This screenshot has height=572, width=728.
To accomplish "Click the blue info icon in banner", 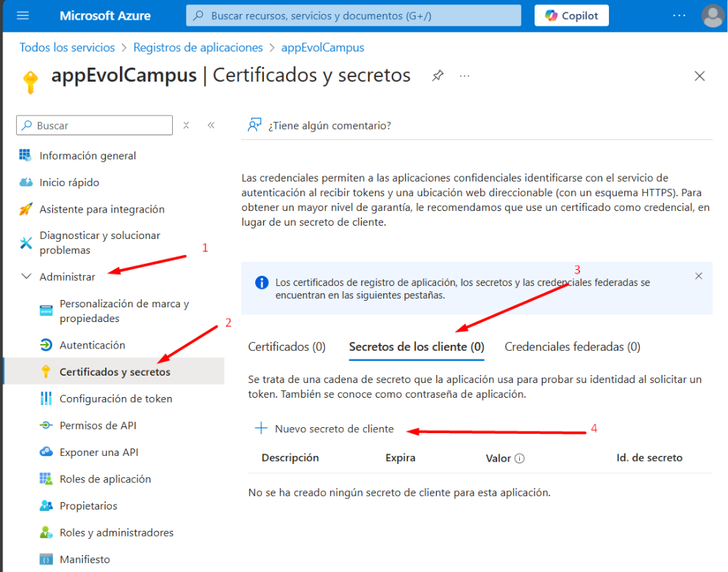I will click(x=261, y=282).
